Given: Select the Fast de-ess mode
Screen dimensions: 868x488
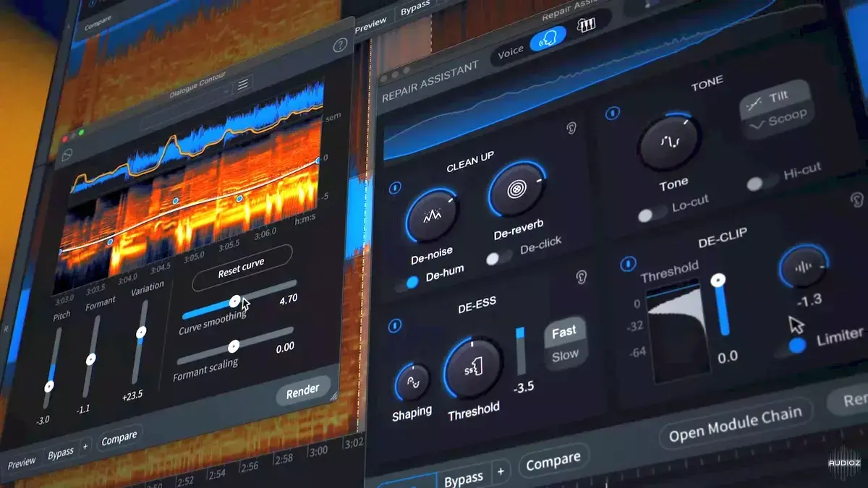Looking at the screenshot, I should click(564, 332).
